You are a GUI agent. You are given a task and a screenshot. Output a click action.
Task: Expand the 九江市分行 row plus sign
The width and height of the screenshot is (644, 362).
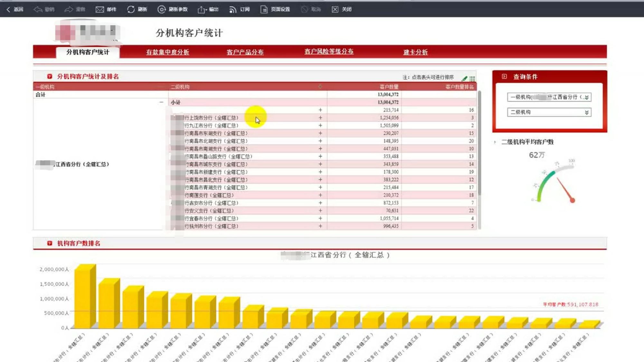320,125
